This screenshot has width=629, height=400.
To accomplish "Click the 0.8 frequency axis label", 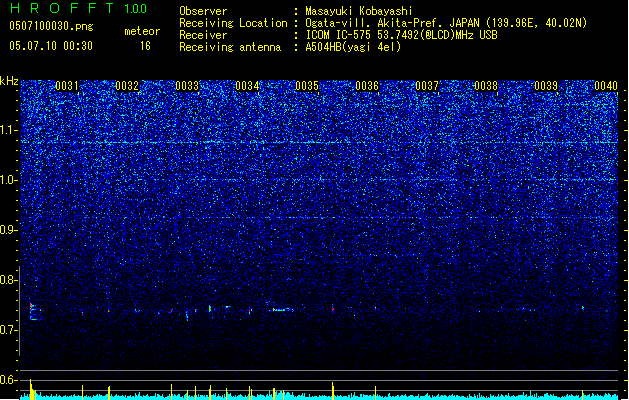I will pos(8,280).
